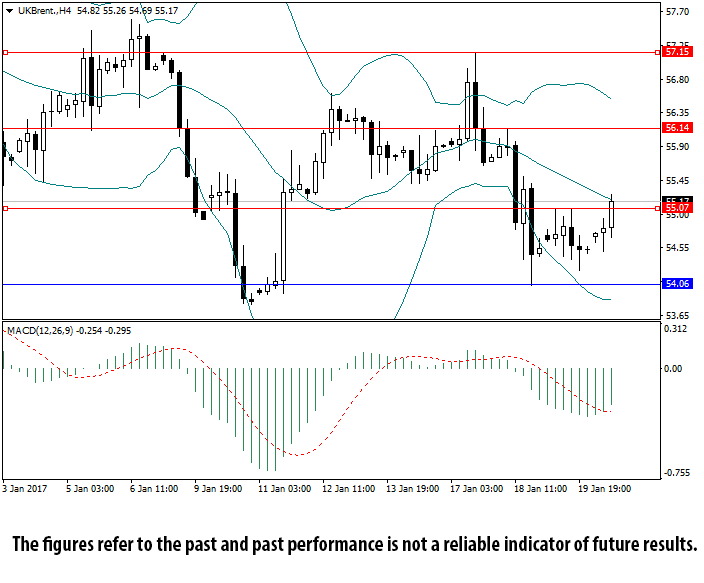The image size is (704, 583).
Task: Click the UKBrent.,H4 symbol title
Action: pos(44,11)
